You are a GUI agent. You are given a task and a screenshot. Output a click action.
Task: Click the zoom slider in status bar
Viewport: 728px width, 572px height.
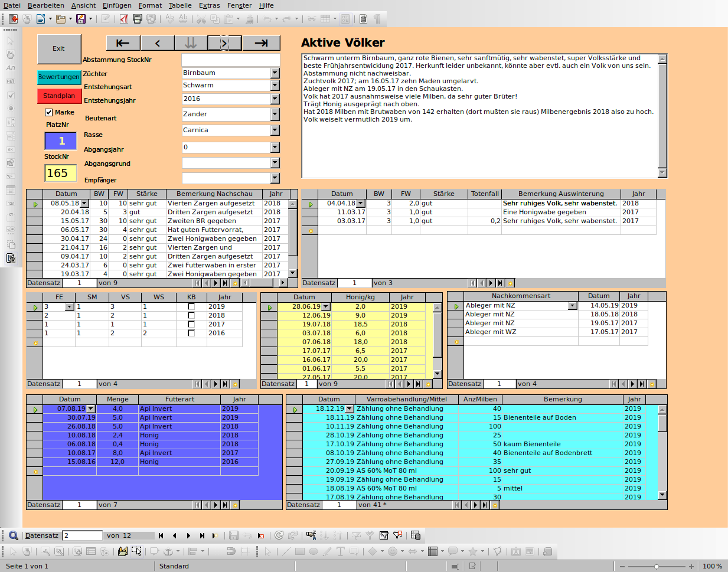point(657,566)
